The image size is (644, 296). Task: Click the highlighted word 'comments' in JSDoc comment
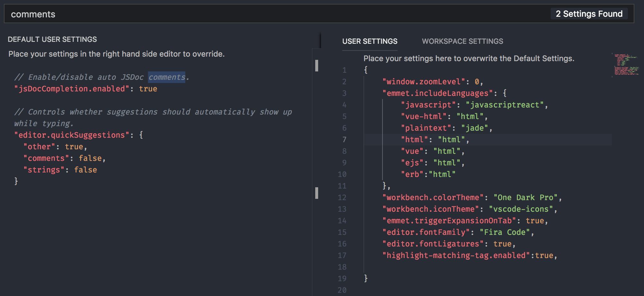[x=167, y=77]
